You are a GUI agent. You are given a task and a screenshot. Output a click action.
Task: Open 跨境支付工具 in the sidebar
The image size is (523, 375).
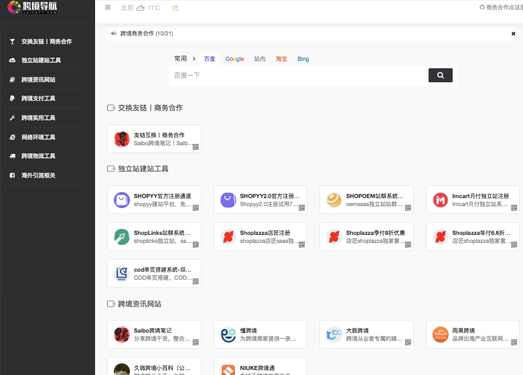pyautogui.click(x=38, y=98)
